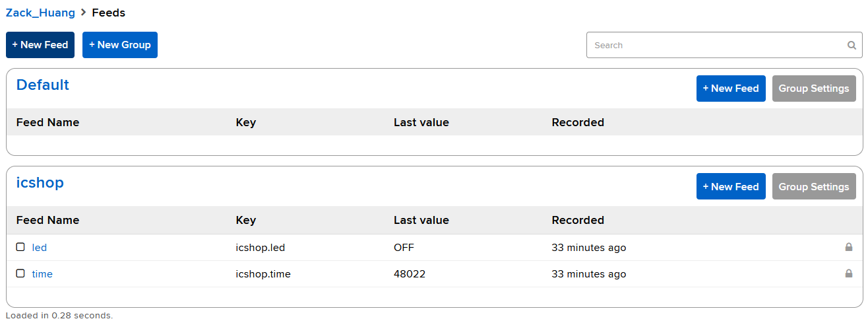Open the Zack_Huang breadcrumb link
Image resolution: width=868 pixels, height=323 pixels.
40,13
